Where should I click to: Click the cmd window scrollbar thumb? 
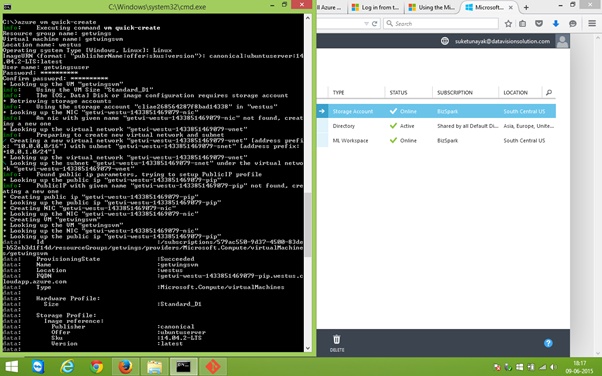[308, 225]
